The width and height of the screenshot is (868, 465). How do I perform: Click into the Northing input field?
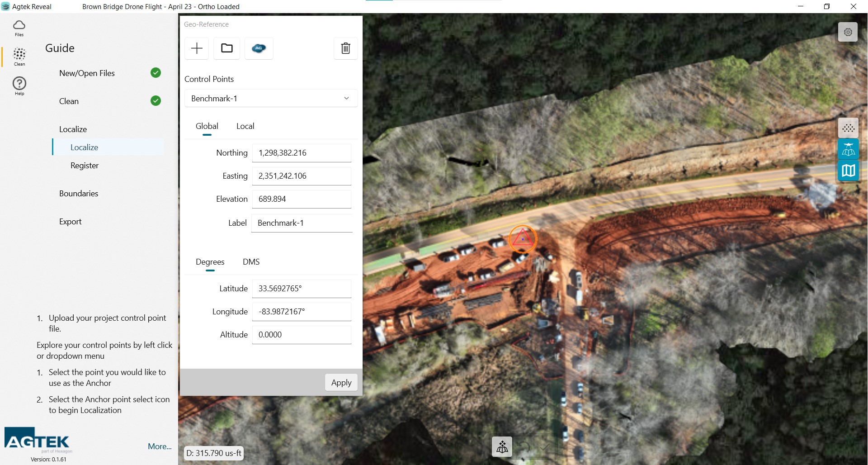coord(301,153)
